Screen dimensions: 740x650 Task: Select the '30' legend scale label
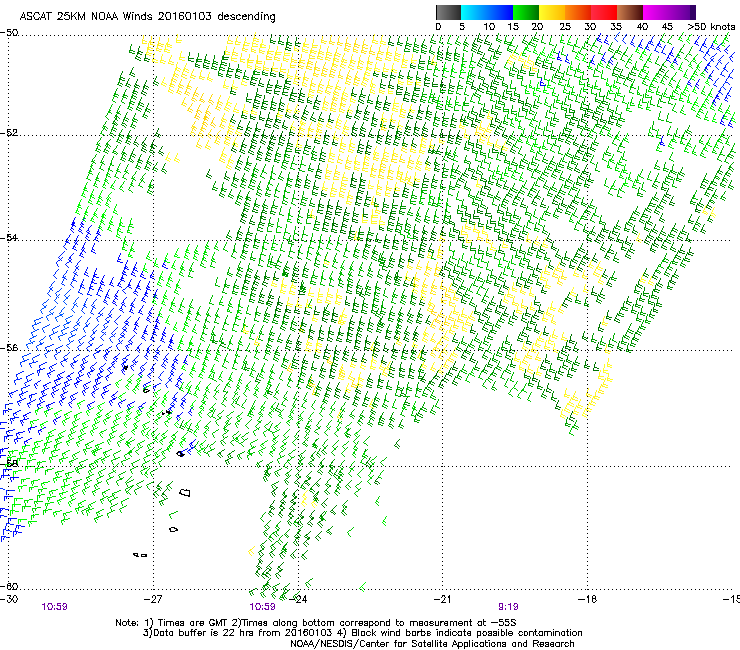[590, 27]
